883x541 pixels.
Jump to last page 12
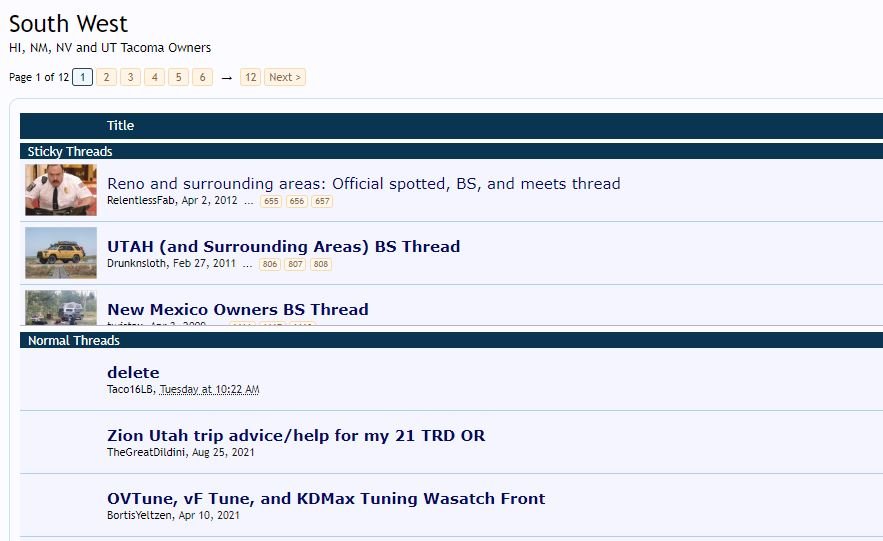pyautogui.click(x=251, y=77)
